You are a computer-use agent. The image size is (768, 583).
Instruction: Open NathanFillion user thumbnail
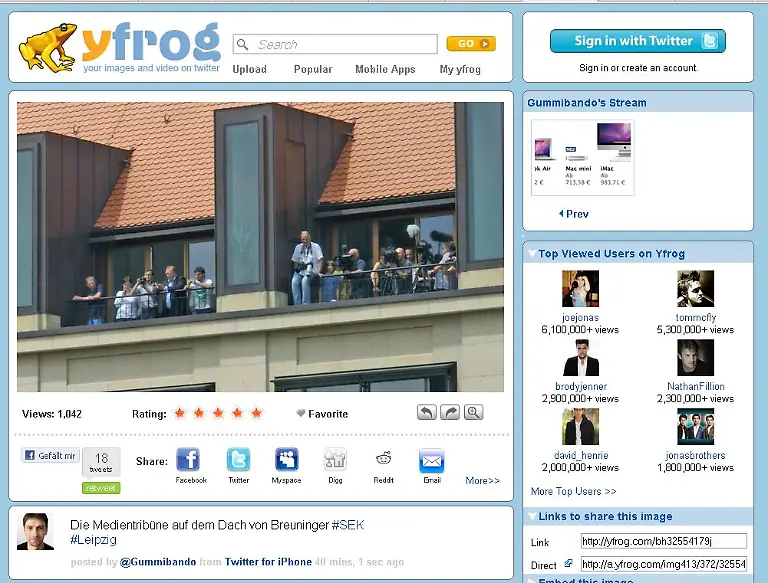696,358
